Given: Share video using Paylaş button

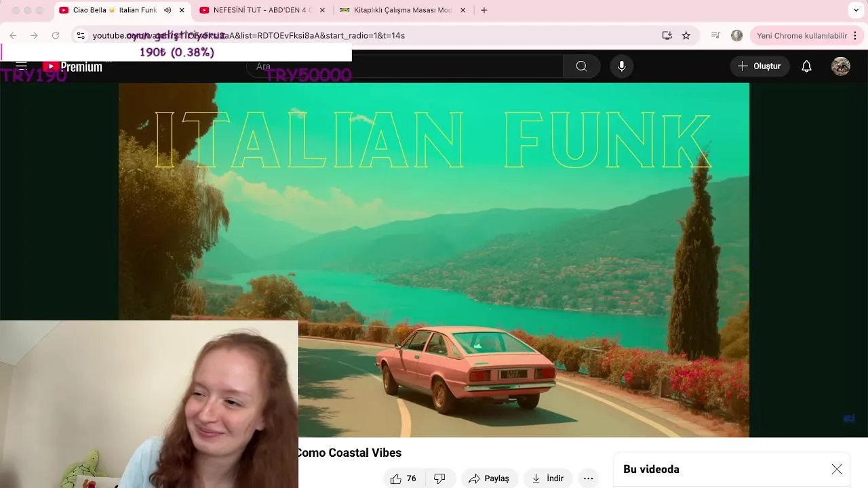Looking at the screenshot, I should [489, 479].
